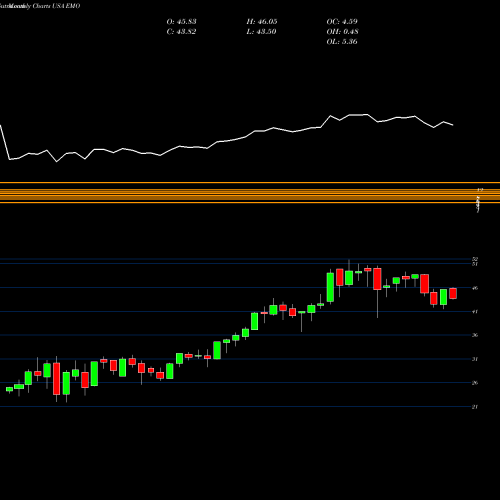This screenshot has width=500, height=500.
Task: Click the 36 price axis label
Action: pyautogui.click(x=475, y=335)
